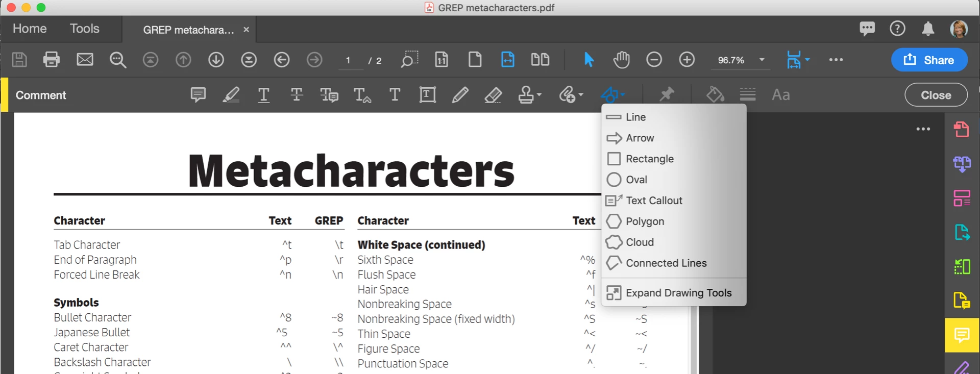Select the Eraser tool in Comment toolbar
The image size is (980, 374).
point(493,95)
